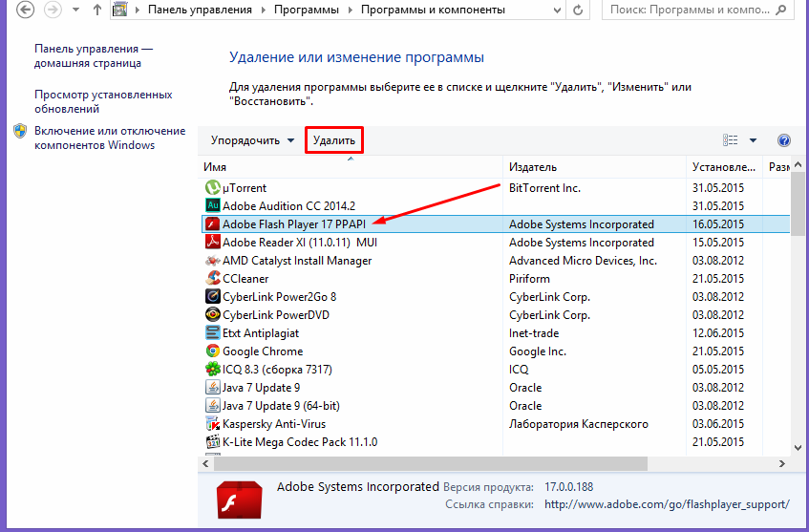Click the Adobe Reader XI icon
This screenshot has height=532, width=809.
pos(213,242)
